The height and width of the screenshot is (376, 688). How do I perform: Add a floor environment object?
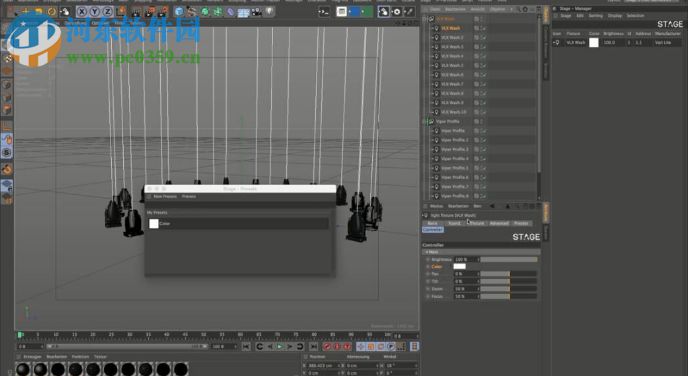click(x=243, y=12)
